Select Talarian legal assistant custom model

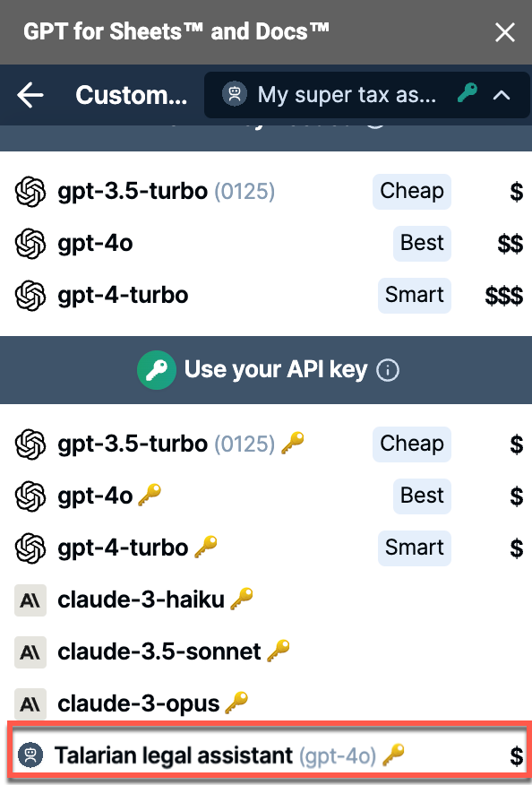267,755
